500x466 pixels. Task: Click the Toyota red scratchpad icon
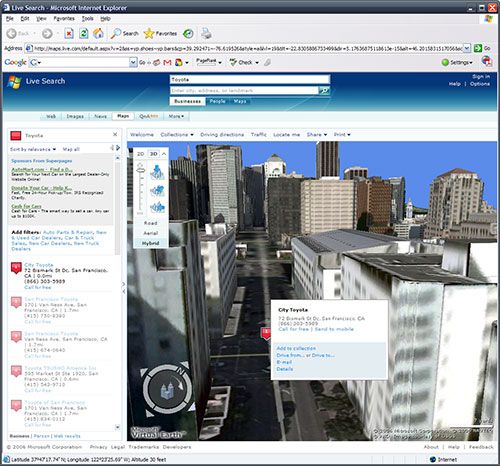16,135
